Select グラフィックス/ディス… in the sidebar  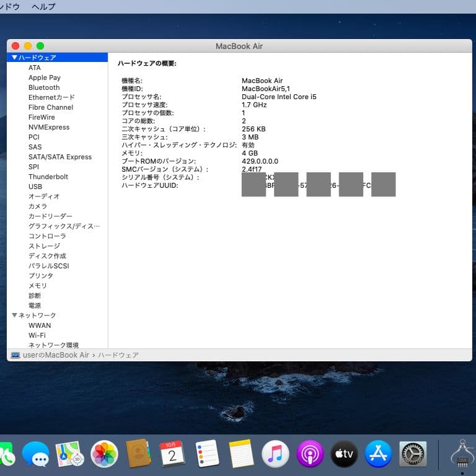coord(64,226)
